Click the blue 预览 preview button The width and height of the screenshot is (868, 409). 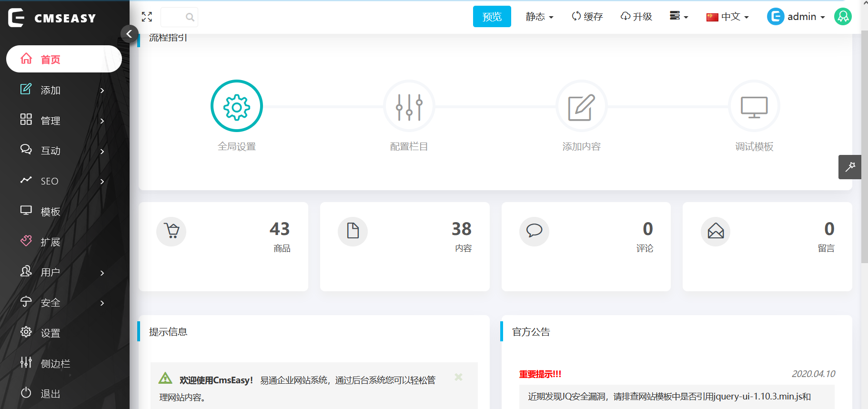coord(492,17)
